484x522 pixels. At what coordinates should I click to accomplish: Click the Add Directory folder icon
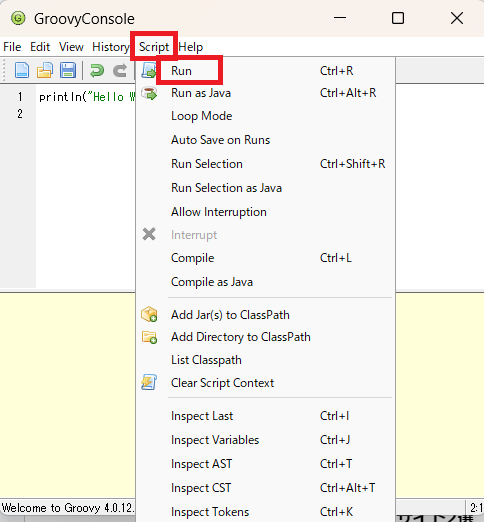tap(149, 337)
